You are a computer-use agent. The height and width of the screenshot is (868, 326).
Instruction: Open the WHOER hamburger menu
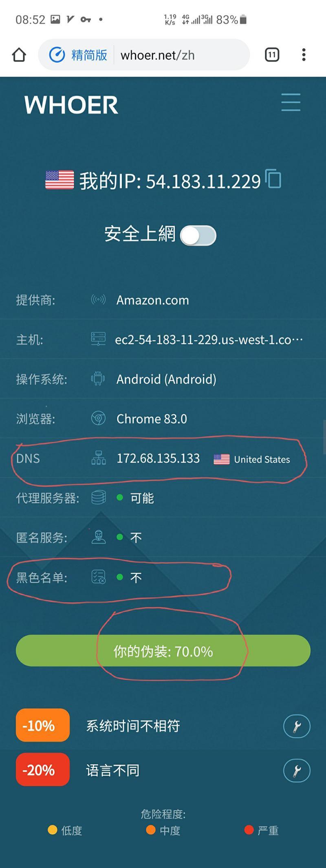291,102
